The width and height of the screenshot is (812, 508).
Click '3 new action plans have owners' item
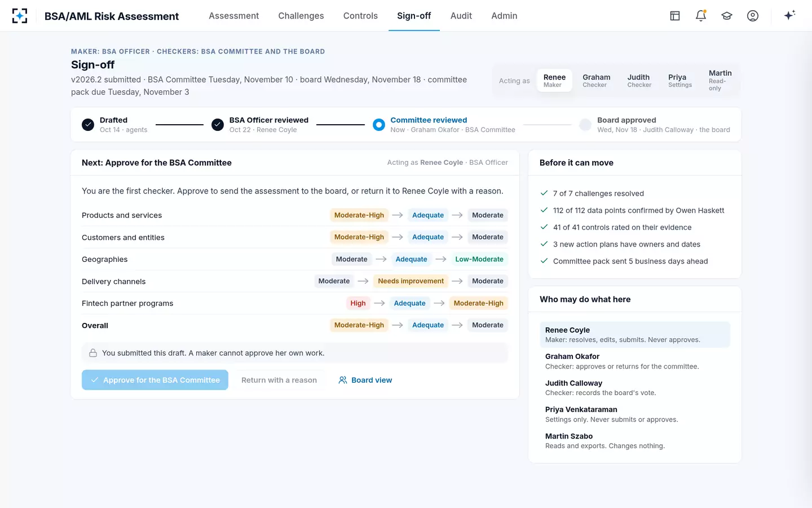(626, 244)
